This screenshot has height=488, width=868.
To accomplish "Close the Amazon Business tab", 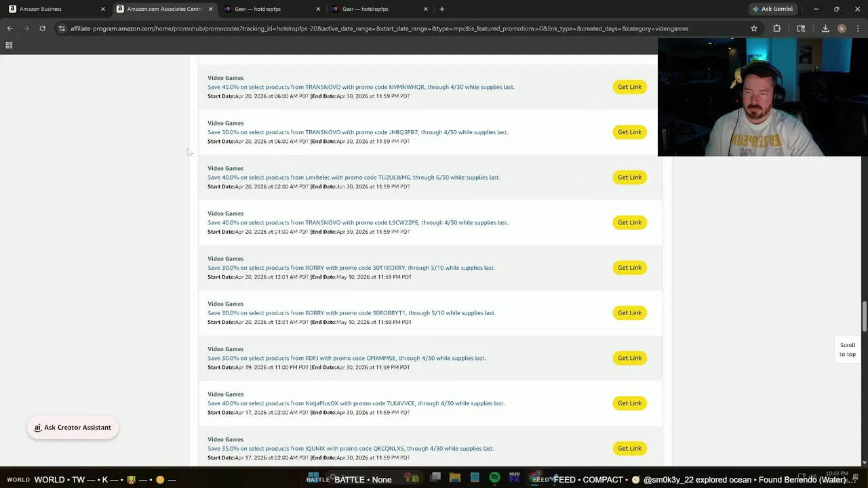I will tap(103, 9).
